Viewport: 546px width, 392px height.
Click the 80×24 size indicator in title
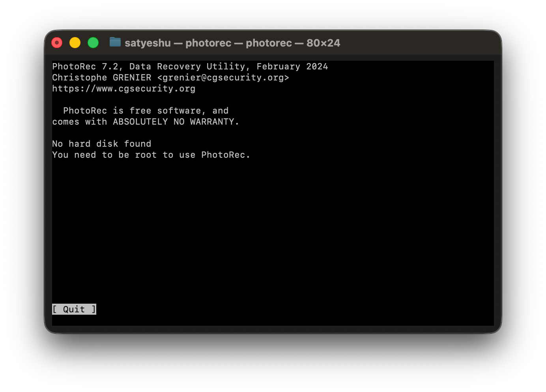(x=323, y=43)
